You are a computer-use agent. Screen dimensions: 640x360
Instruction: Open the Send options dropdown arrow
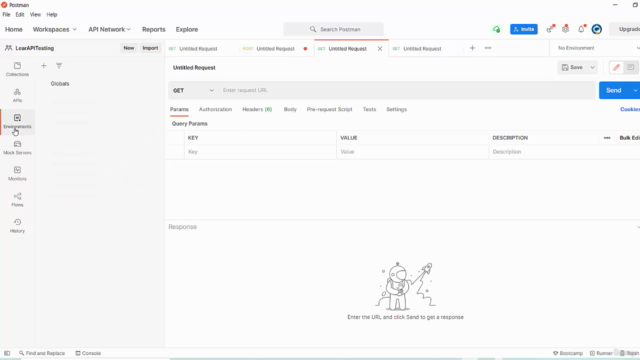[635, 90]
